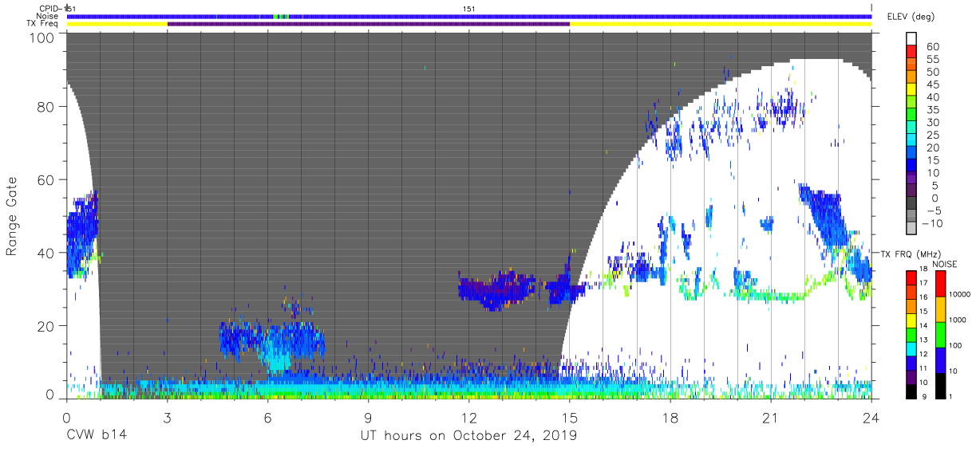980x452 pixels.
Task: Click the 18 value on the TX FRQ scale
Action: 923,269
